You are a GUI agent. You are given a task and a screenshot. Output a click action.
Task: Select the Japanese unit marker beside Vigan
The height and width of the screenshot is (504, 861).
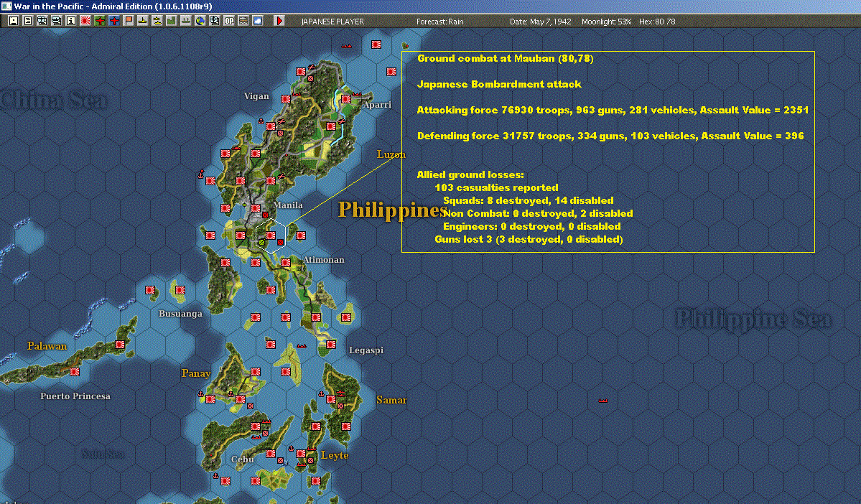(x=286, y=99)
